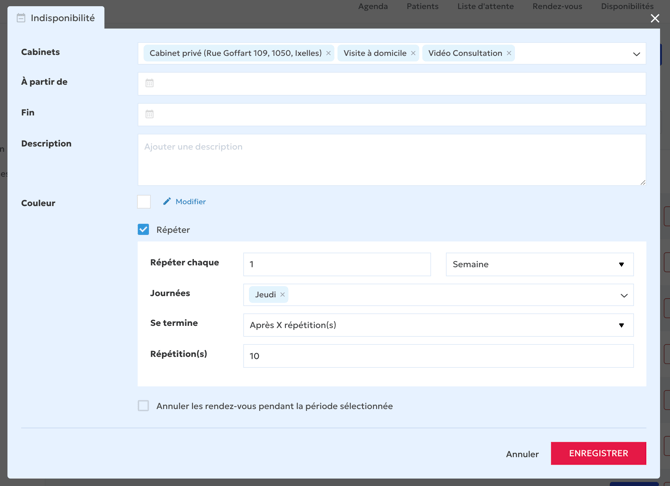The width and height of the screenshot is (670, 486).
Task: Open the Semaine frequency dropdown
Action: coord(539,265)
